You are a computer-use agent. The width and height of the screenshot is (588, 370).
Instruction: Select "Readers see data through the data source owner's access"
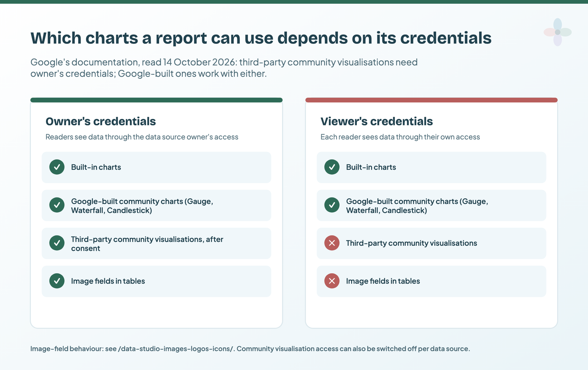142,137
